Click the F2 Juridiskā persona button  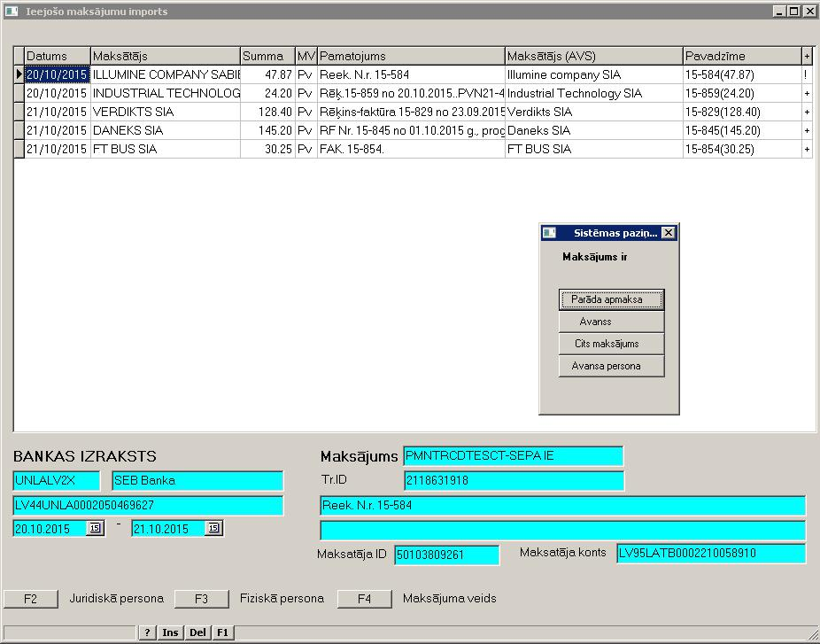pyautogui.click(x=31, y=599)
